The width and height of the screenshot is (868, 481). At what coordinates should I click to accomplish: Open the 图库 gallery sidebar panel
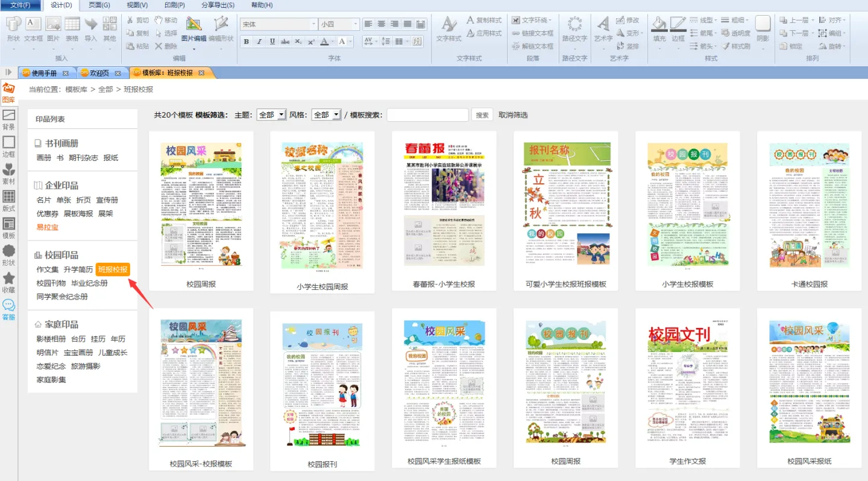pyautogui.click(x=8, y=93)
